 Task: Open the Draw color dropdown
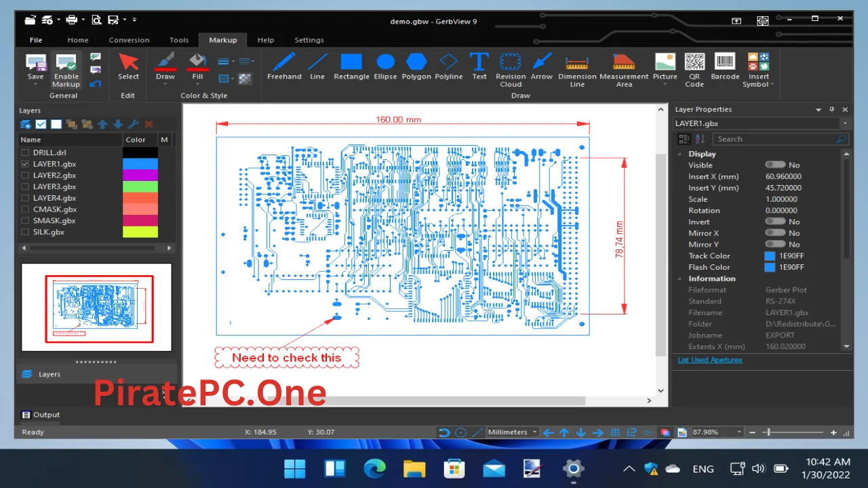165,84
